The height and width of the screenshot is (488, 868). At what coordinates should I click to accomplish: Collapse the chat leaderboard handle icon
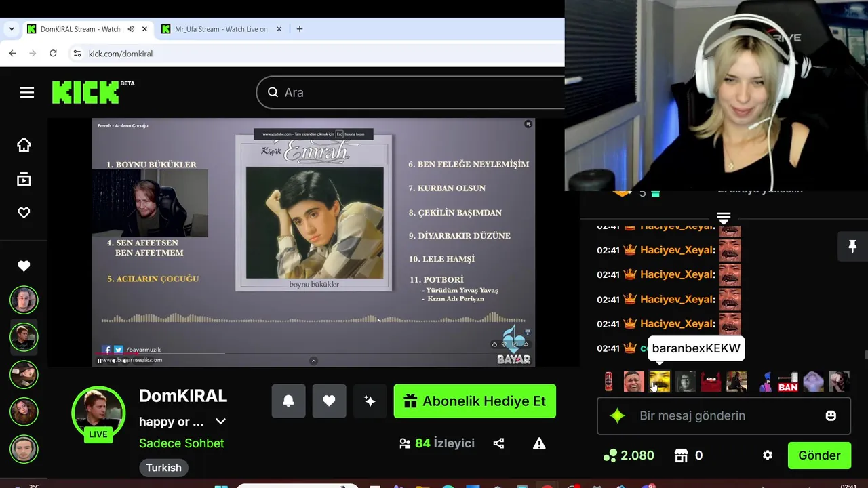[x=724, y=218]
